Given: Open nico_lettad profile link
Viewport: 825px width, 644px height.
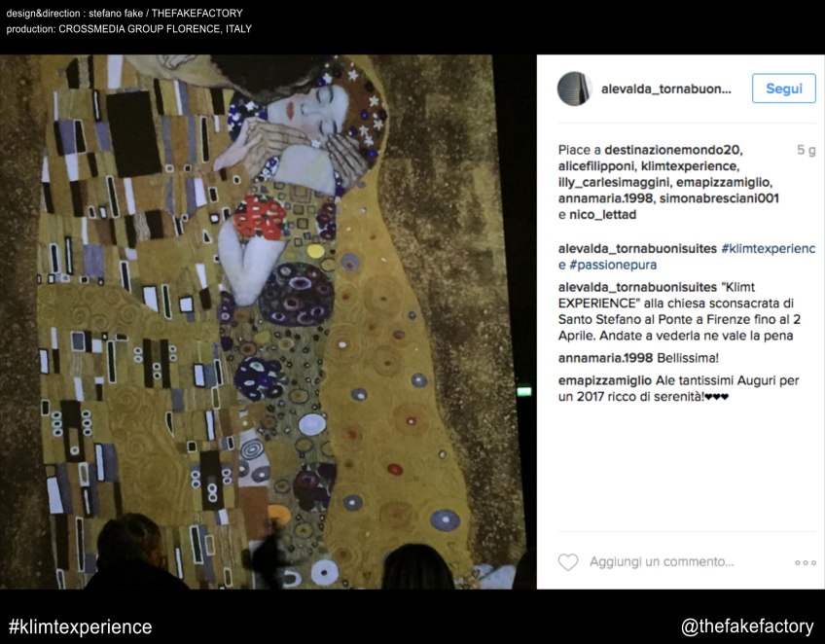Looking at the screenshot, I should [x=603, y=215].
